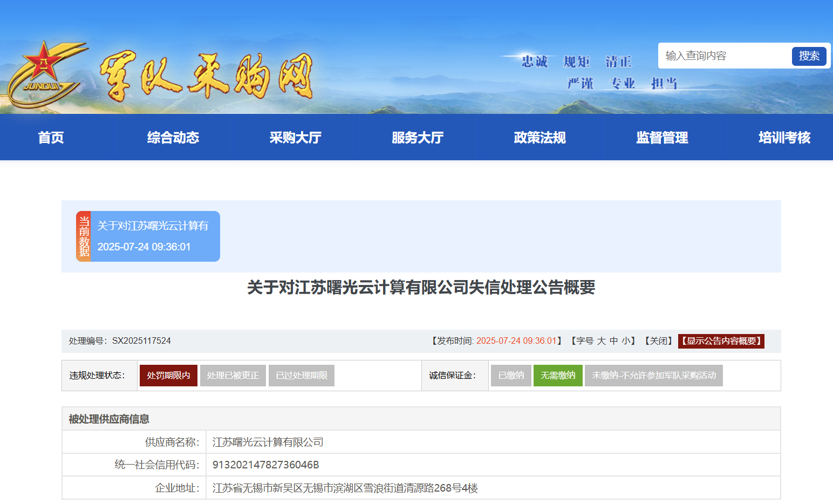The width and height of the screenshot is (833, 504).
Task: Set font size to 中
Action: point(614,341)
